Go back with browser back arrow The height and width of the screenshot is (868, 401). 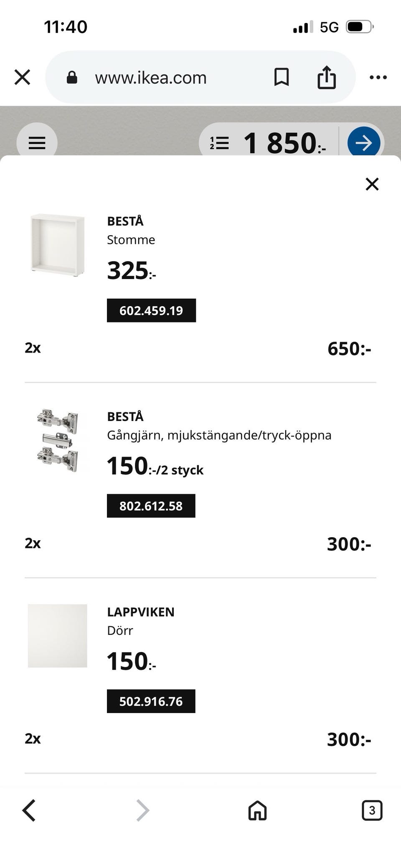[29, 810]
